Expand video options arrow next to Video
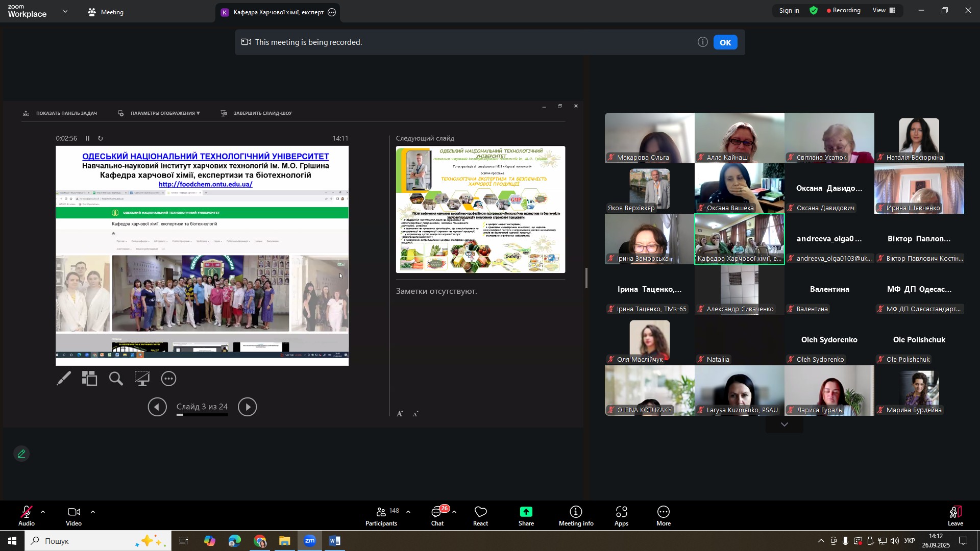Viewport: 980px width, 551px height. click(x=92, y=512)
